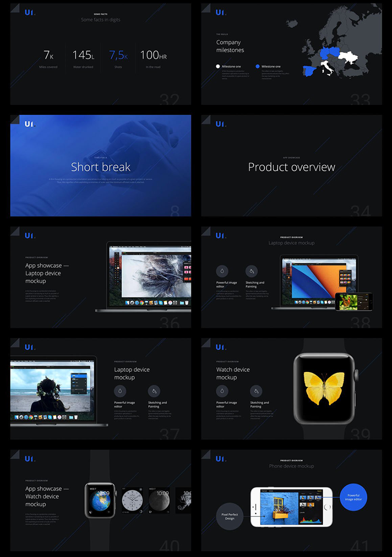
Task: Click the drop icon on Watch device mockup slide
Action: [x=222, y=391]
